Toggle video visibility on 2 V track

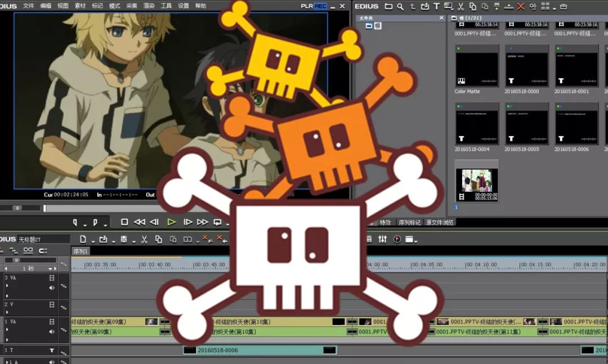tap(52, 305)
